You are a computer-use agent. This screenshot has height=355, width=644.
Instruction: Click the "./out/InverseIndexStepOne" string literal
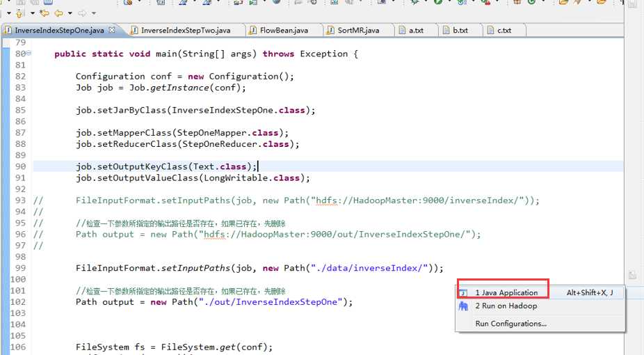pos(271,302)
